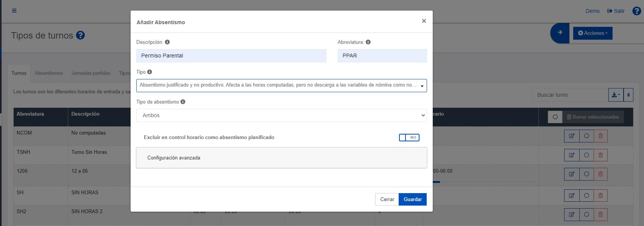The height and width of the screenshot is (226, 644).
Task: Click the help icon beside Tipos de turnos
Action: click(x=80, y=36)
